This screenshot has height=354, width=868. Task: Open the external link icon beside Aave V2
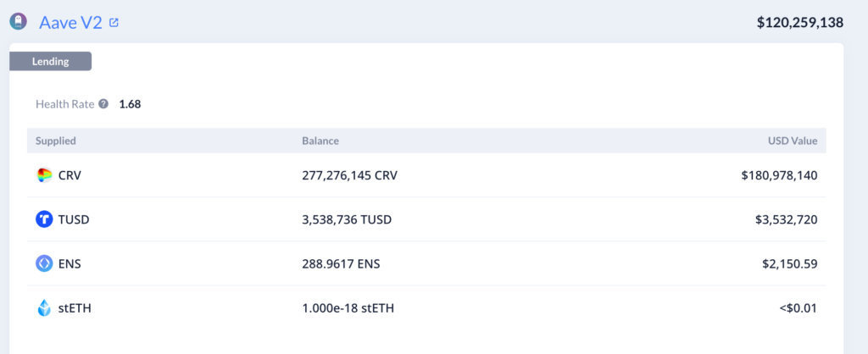coord(114,22)
